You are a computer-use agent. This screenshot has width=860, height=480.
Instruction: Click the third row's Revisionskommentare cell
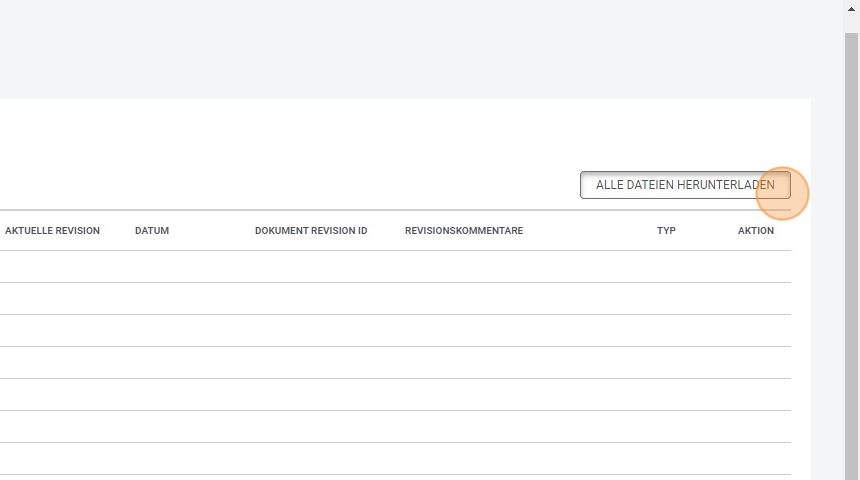point(464,331)
